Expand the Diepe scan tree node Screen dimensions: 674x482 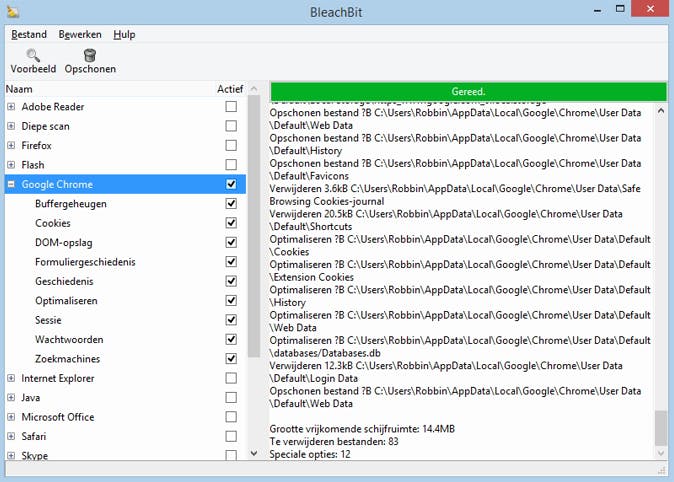tap(11, 126)
